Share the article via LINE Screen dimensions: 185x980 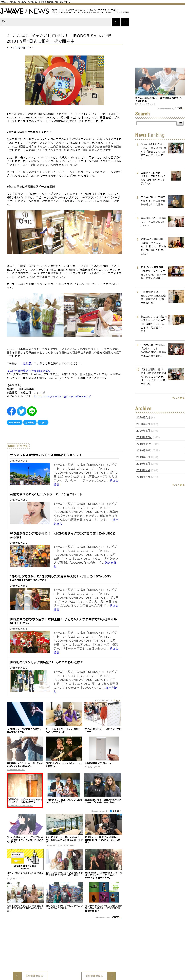coord(32,411)
